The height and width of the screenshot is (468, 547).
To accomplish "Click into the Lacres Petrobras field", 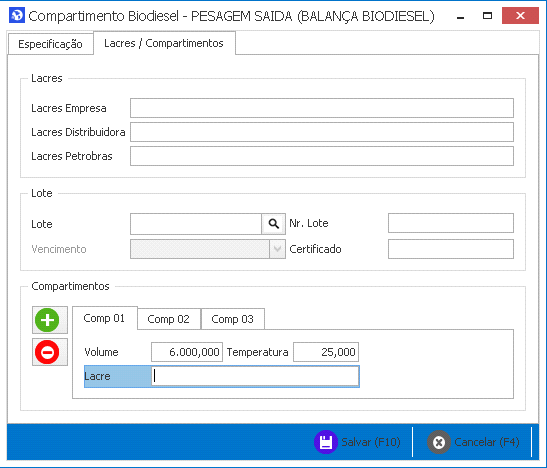I will pos(322,156).
